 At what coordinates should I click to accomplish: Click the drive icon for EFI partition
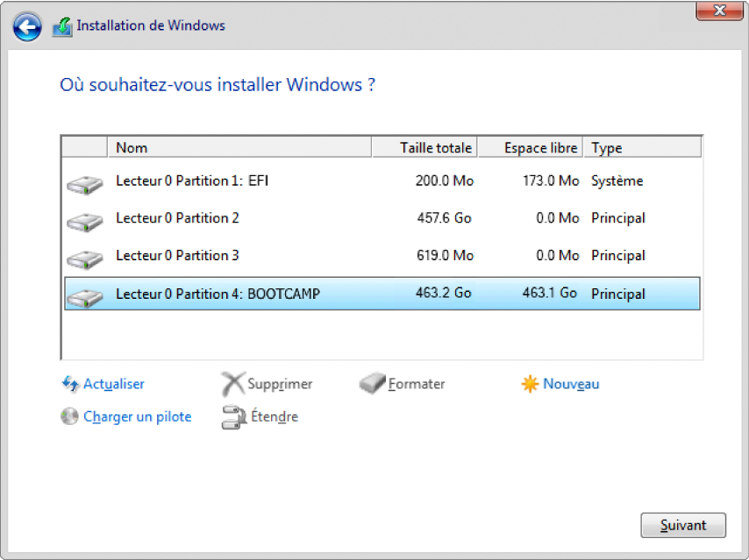(84, 183)
